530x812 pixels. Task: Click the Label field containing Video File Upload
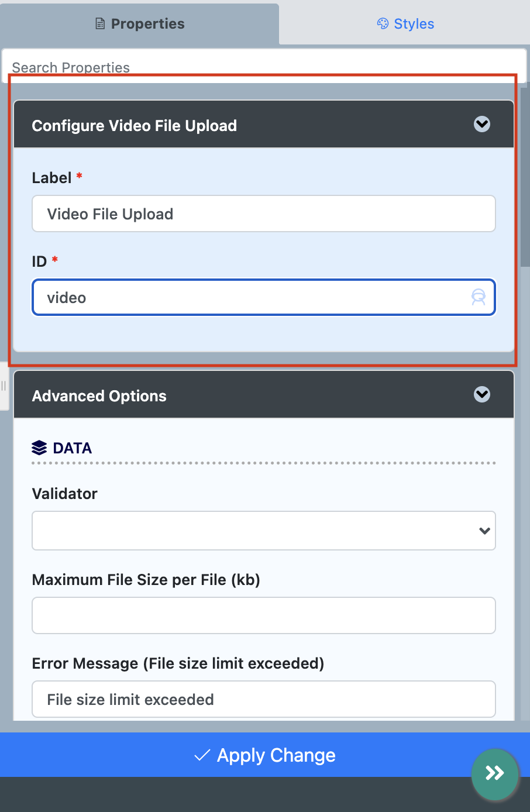pos(263,214)
